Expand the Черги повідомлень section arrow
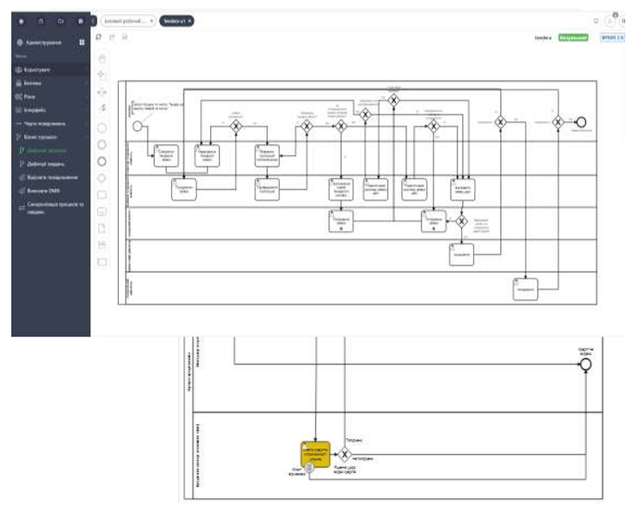 tap(86, 124)
